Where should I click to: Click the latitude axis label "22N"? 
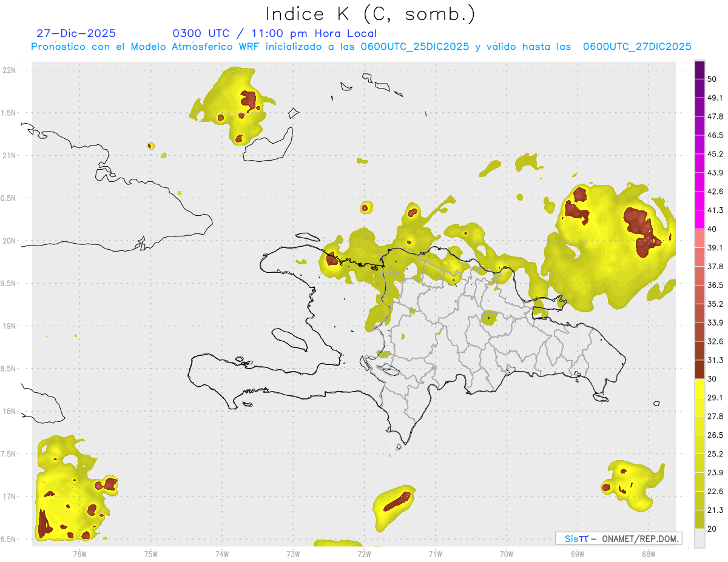pyautogui.click(x=10, y=70)
